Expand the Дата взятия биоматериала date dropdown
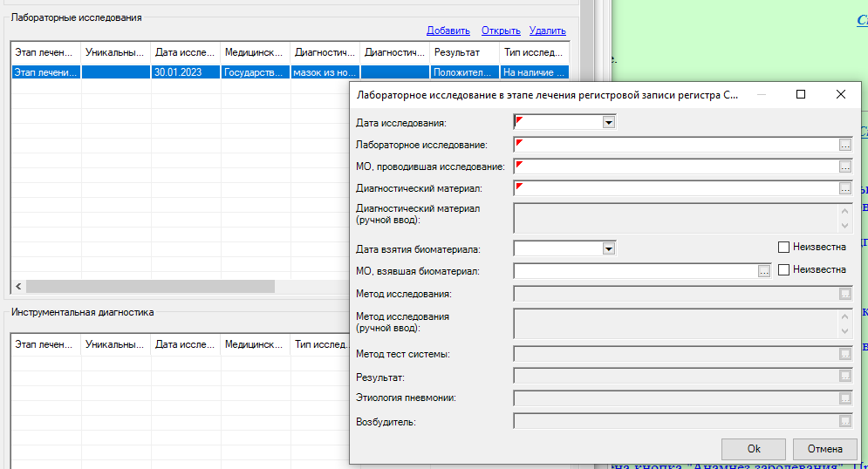The width and height of the screenshot is (868, 469). coord(608,248)
